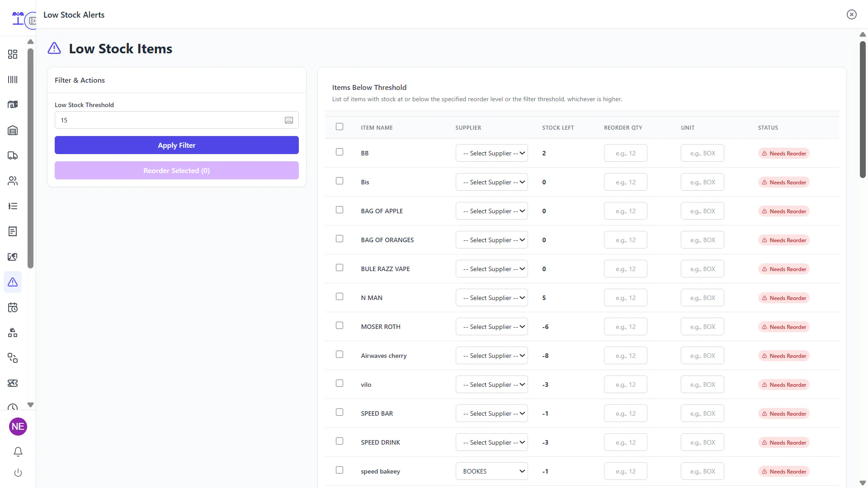The width and height of the screenshot is (868, 488).
Task: Check the speed bakeey checkbox
Action: point(340,470)
